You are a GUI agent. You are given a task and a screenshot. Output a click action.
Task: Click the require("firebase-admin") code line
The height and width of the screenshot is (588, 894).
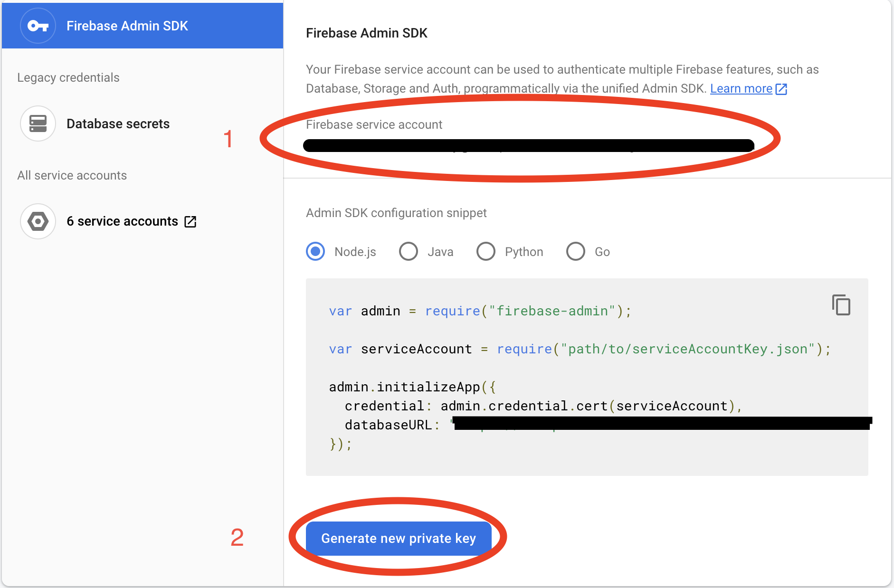click(x=480, y=311)
